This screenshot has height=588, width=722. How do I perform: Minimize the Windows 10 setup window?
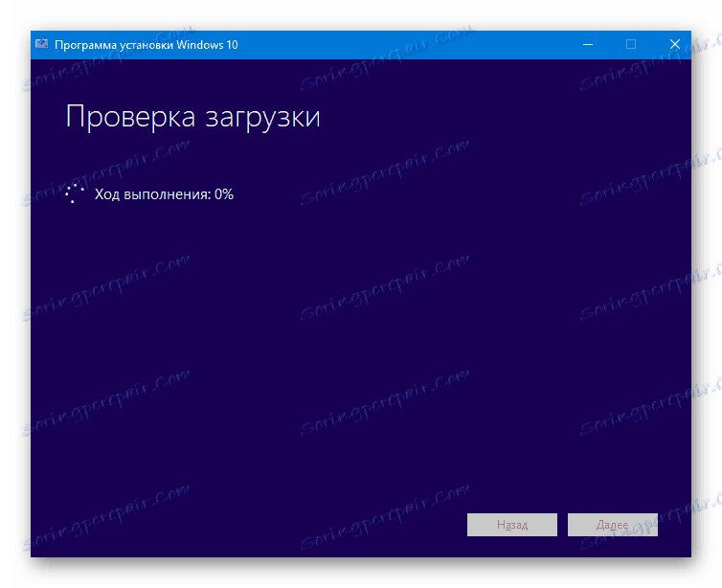pos(588,45)
